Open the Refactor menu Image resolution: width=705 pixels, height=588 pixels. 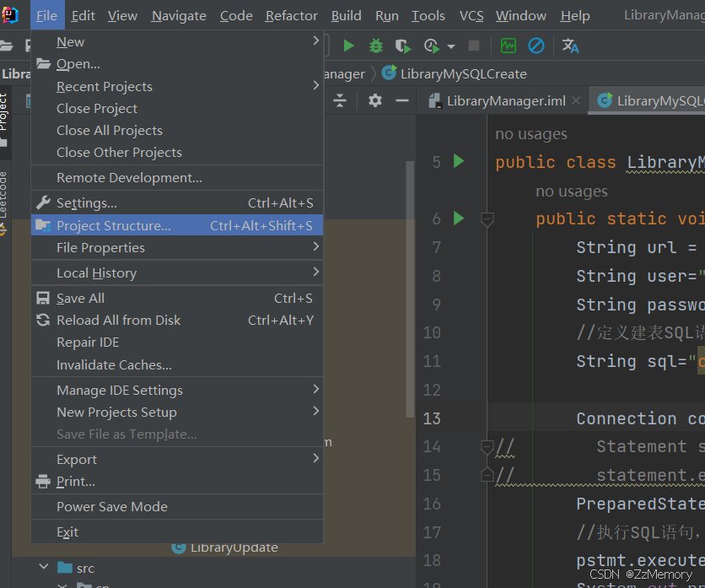pos(291,16)
